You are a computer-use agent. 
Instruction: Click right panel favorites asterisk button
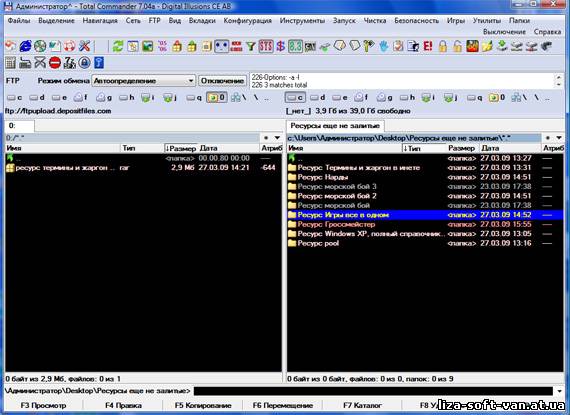pos(548,138)
